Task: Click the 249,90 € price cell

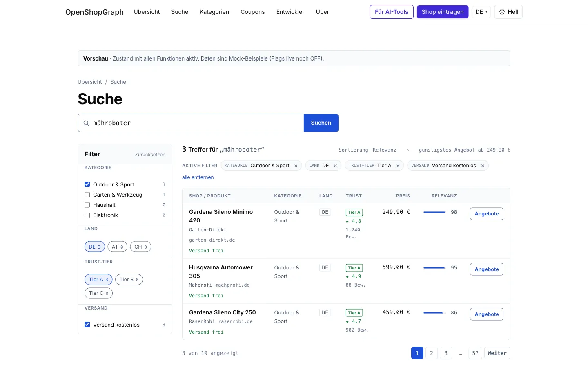Action: coord(396,212)
